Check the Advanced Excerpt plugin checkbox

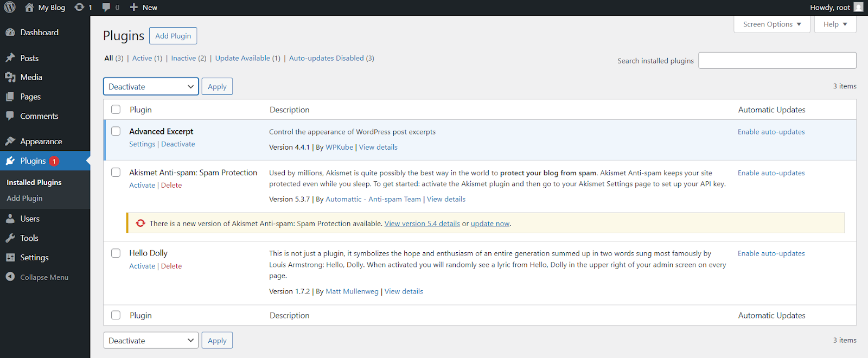point(116,131)
